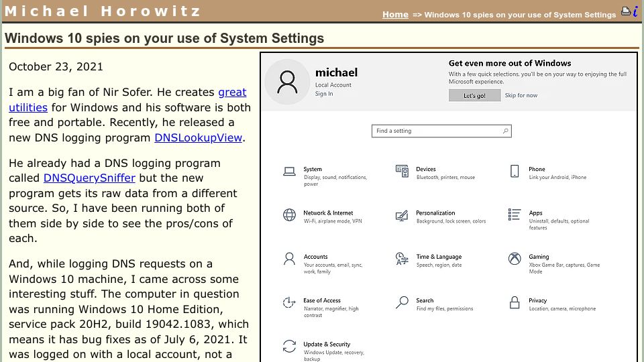Click 'Sign in' under michael

(324, 94)
